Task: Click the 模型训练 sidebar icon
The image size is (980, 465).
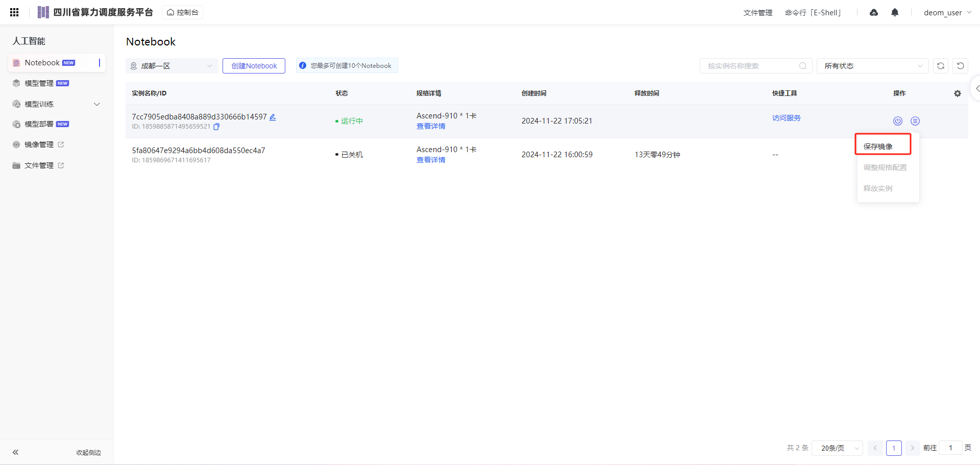Action: [x=16, y=104]
